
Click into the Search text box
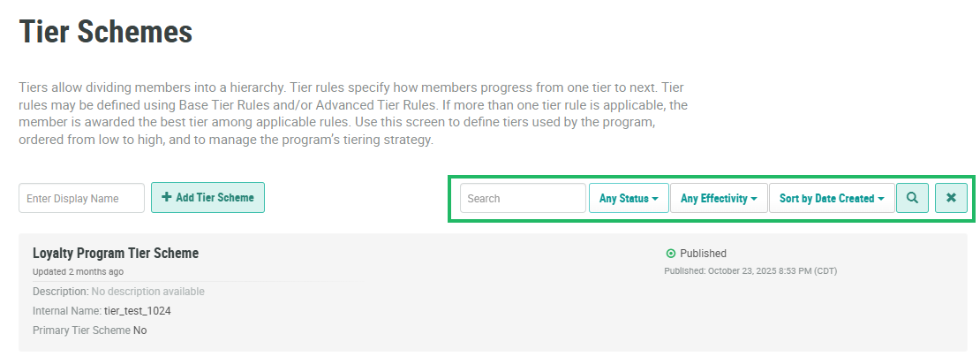click(x=523, y=199)
